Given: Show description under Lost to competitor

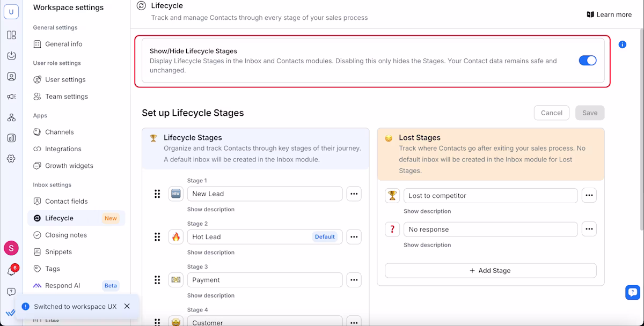Looking at the screenshot, I should pos(427,211).
